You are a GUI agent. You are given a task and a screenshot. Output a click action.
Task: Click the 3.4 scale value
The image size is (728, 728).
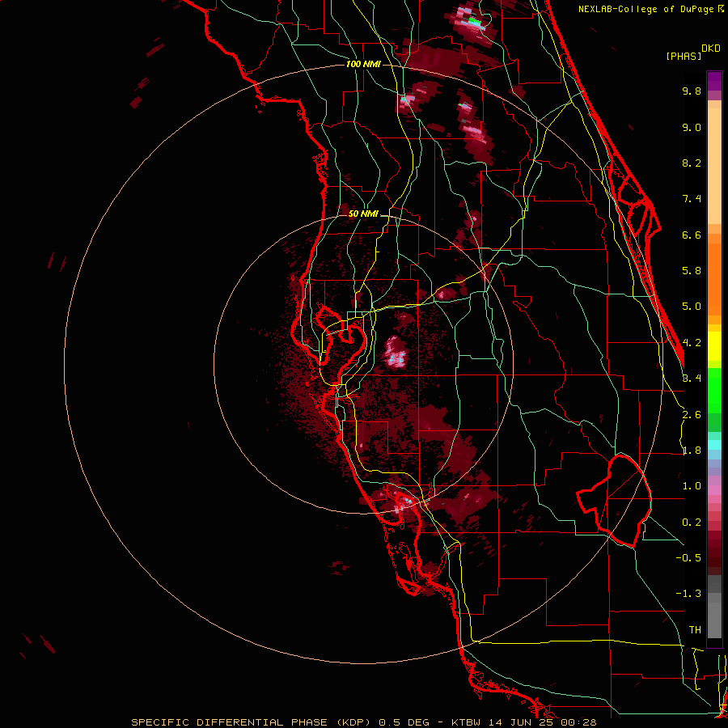click(x=692, y=379)
